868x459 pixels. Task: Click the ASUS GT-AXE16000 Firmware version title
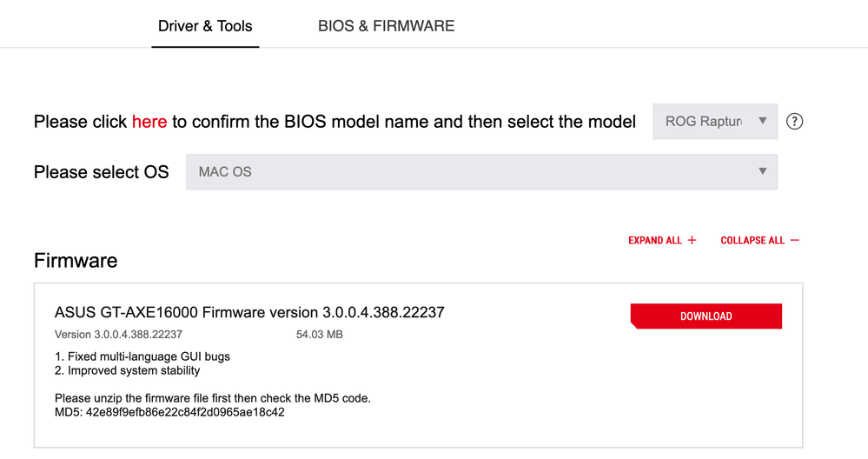coord(249,312)
